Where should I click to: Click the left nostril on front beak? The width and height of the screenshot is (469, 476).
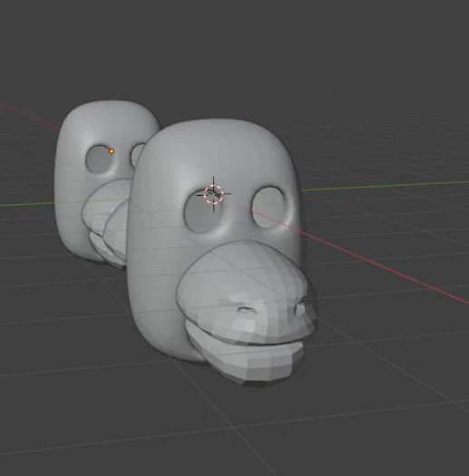click(x=247, y=310)
